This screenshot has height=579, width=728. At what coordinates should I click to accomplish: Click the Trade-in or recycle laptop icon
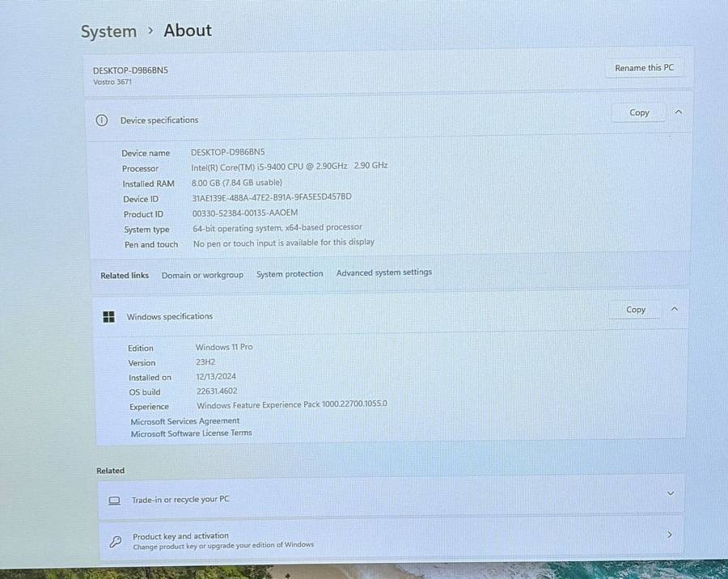click(115, 501)
